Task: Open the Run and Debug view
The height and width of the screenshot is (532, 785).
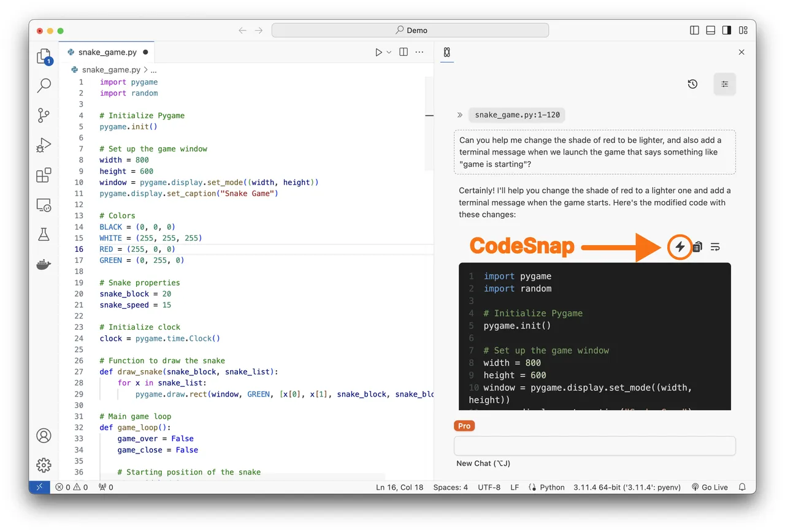Action: point(44,145)
